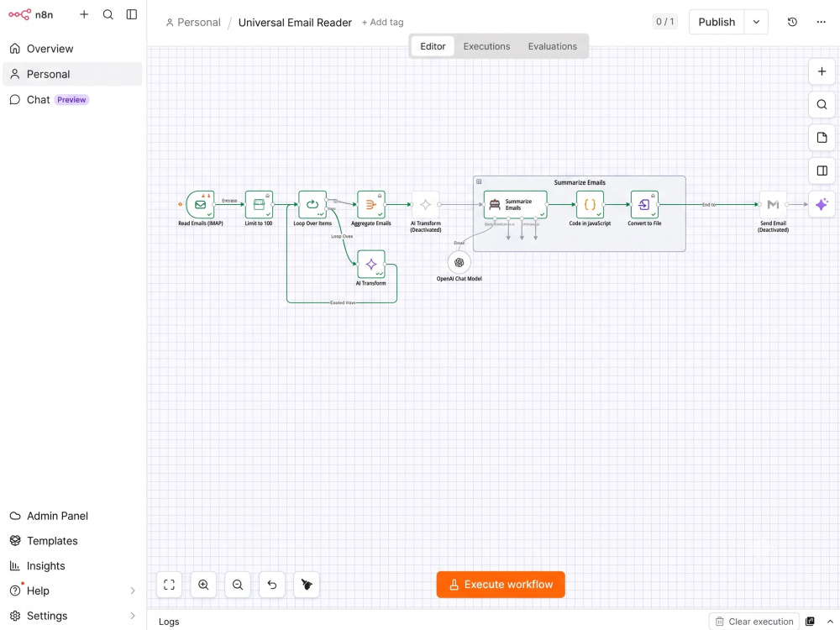
Task: Go to Overview page
Action: pos(72,49)
